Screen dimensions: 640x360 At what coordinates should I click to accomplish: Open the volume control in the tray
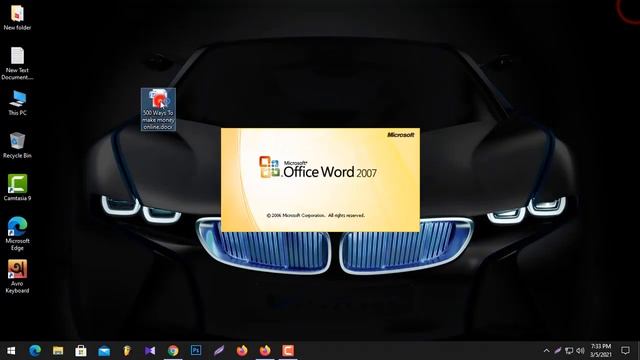tap(580, 351)
